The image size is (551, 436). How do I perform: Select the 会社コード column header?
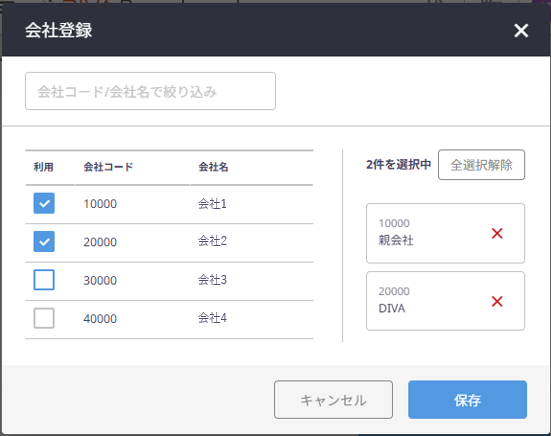pos(108,167)
